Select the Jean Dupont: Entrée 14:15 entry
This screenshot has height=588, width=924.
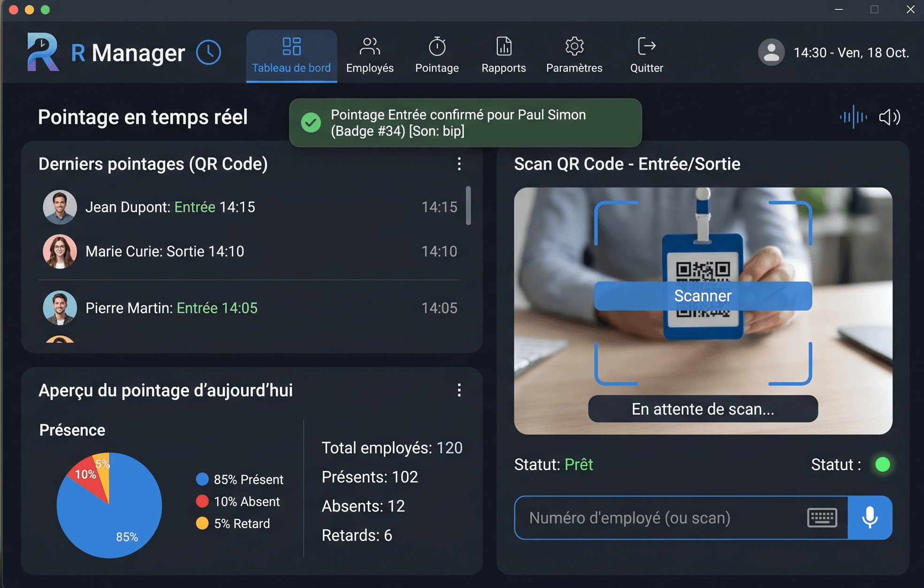point(249,207)
